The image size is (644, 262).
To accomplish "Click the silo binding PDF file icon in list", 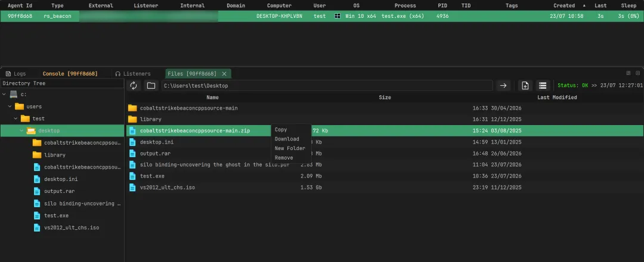I will pos(132,165).
